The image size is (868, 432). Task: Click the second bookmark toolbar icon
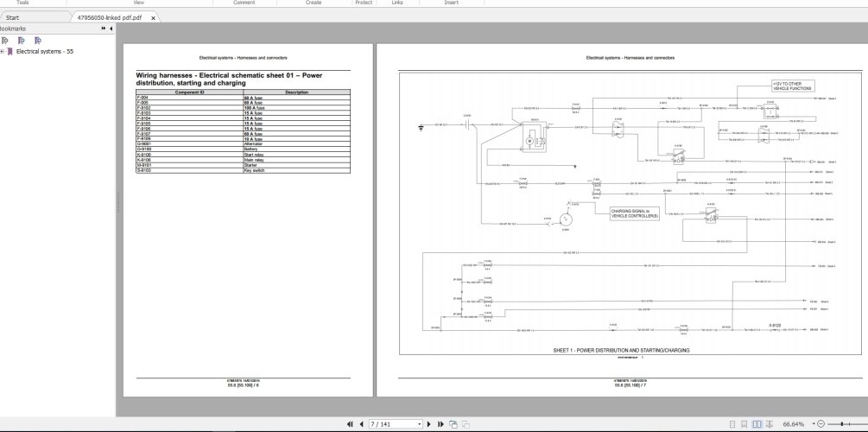(21, 41)
